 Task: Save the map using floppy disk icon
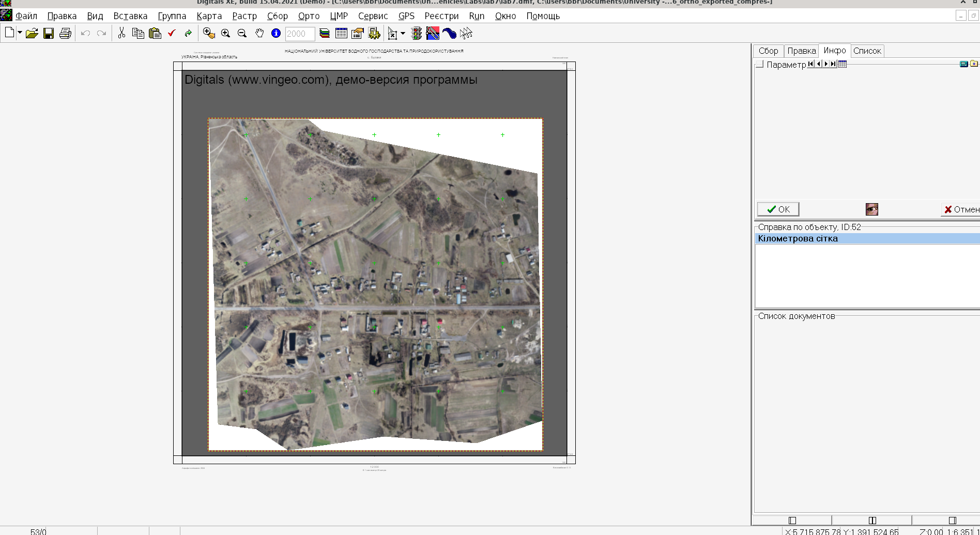click(x=49, y=34)
